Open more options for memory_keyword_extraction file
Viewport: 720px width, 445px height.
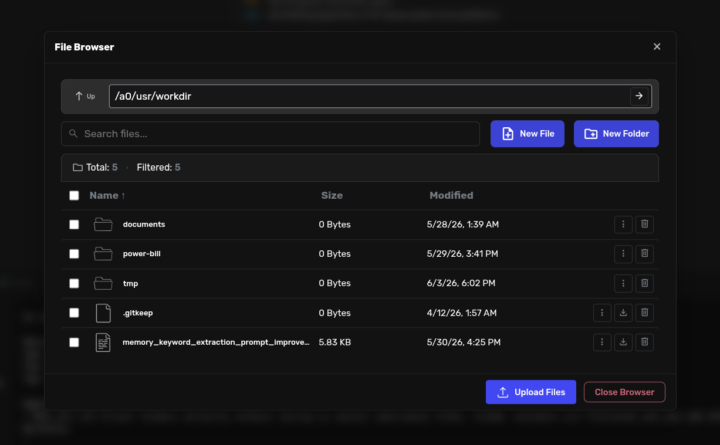(602, 342)
